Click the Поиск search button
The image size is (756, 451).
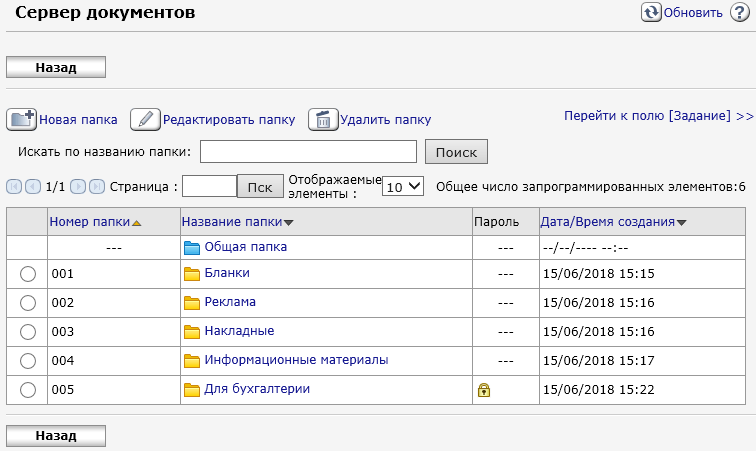click(456, 152)
